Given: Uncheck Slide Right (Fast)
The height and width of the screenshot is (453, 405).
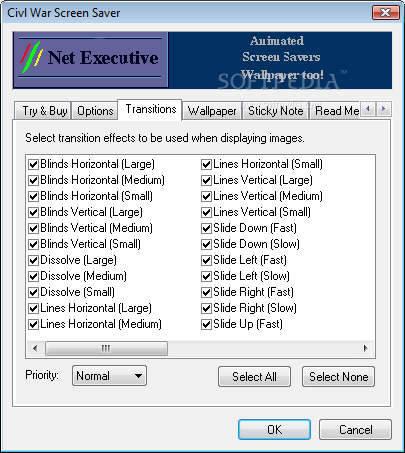Looking at the screenshot, I should (x=206, y=292).
